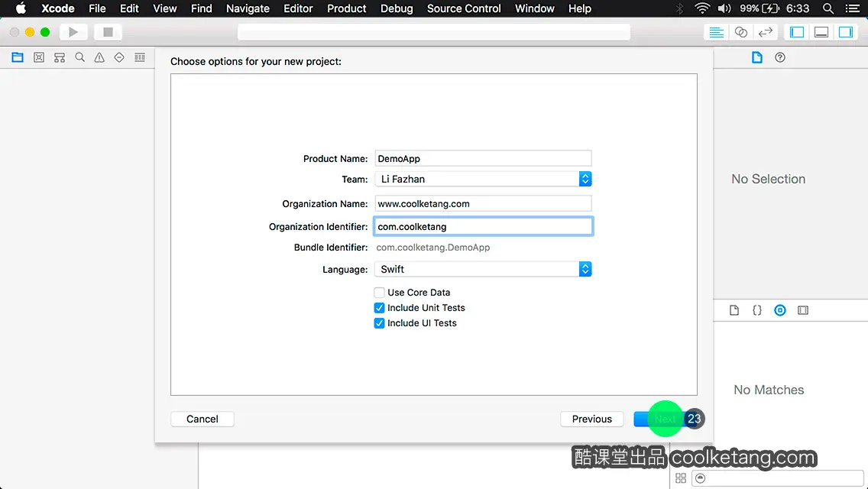Show the Version editor

765,32
